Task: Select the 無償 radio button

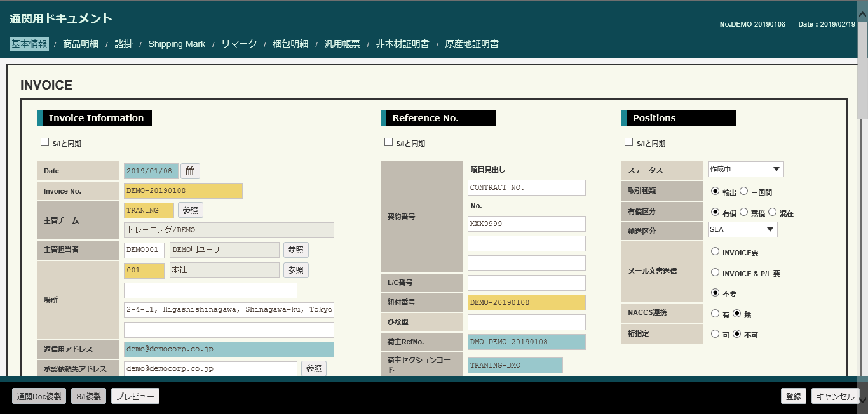Action: tap(743, 212)
